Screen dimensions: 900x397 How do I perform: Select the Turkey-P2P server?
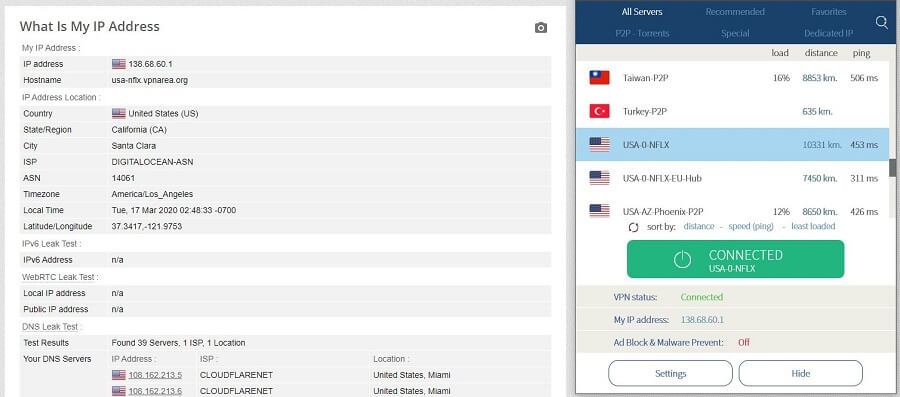732,111
